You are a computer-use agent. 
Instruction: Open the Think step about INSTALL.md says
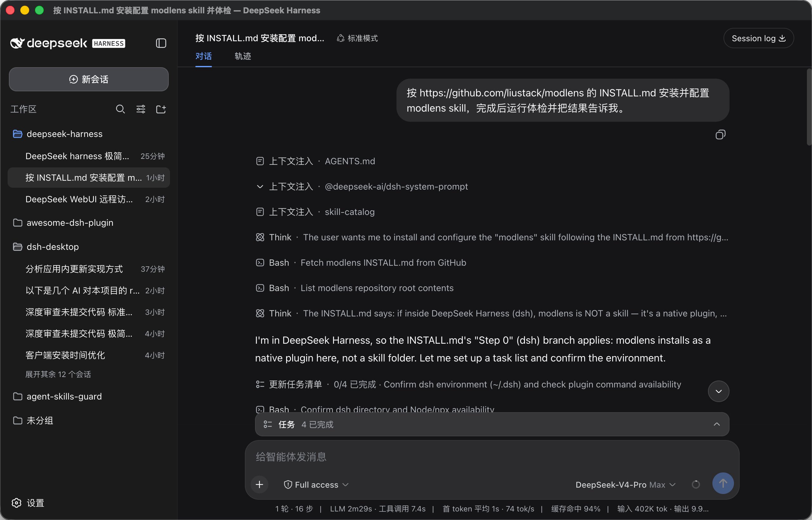(491, 313)
